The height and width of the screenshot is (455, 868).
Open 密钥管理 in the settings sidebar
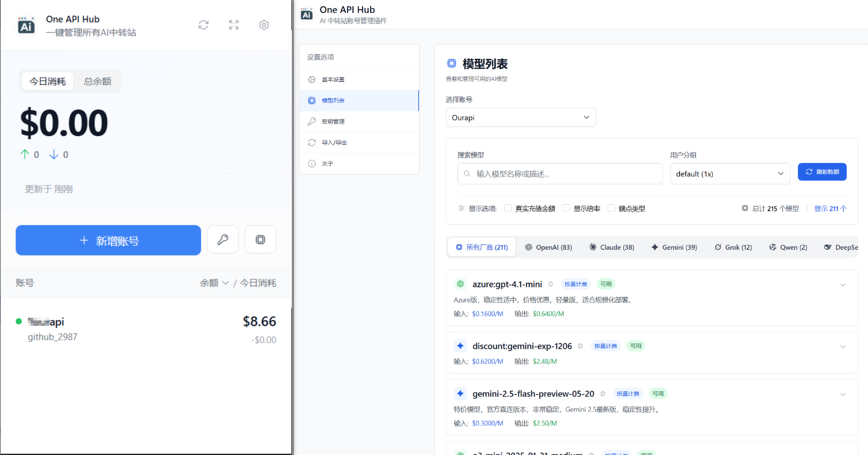(359, 122)
